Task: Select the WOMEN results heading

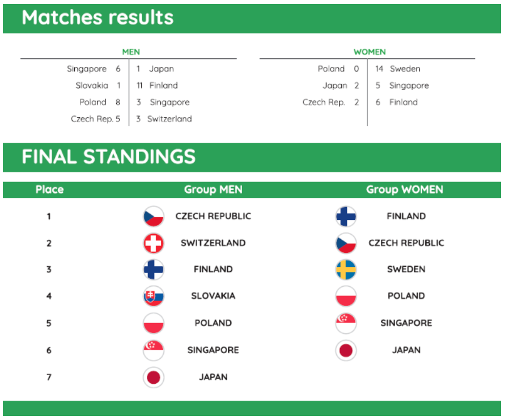Action: (370, 52)
